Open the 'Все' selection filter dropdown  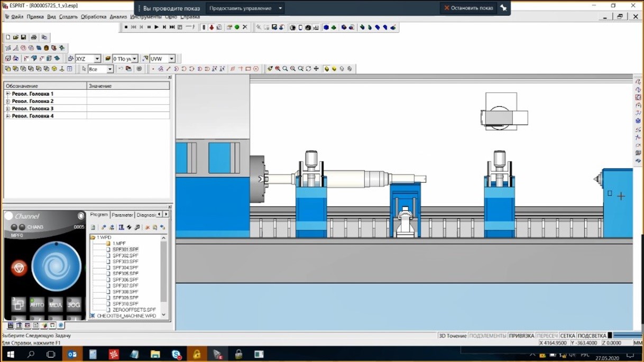pos(110,69)
